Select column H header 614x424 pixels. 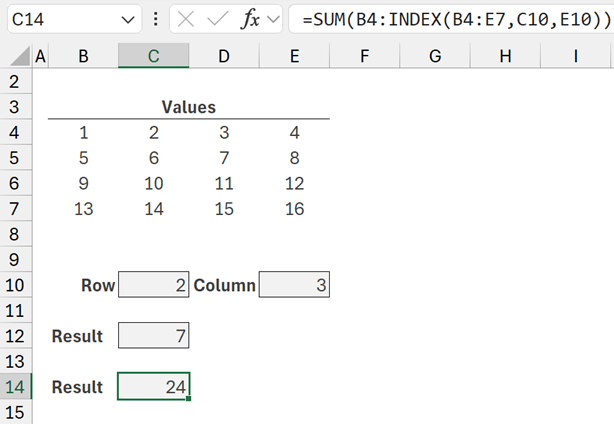pyautogui.click(x=506, y=57)
